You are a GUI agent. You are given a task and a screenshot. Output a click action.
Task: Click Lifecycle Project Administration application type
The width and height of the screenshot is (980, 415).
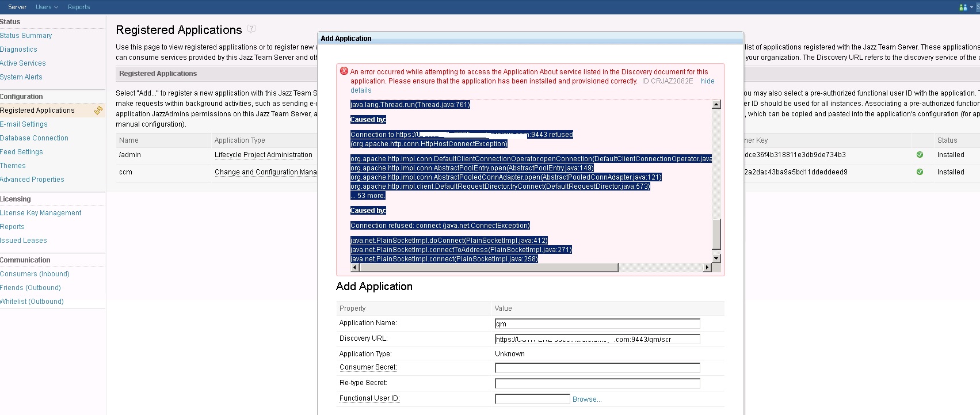[x=264, y=155]
